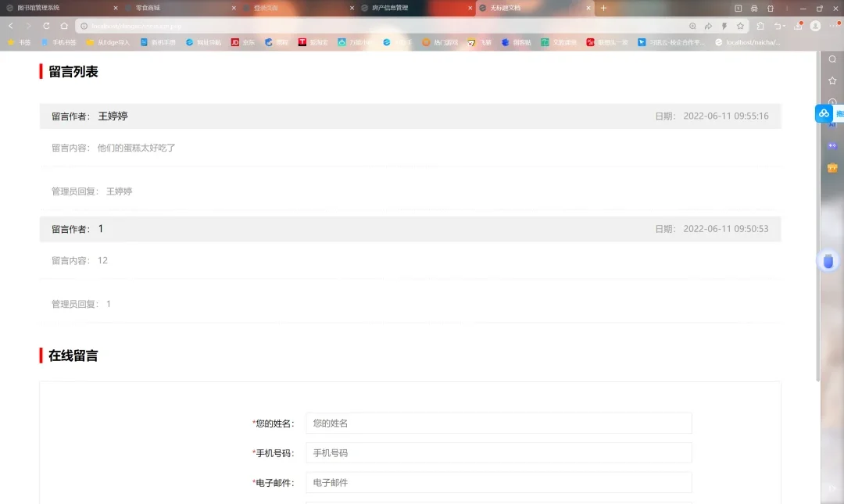Click the search icon in right sidebar
The height and width of the screenshot is (504, 844).
(831, 58)
